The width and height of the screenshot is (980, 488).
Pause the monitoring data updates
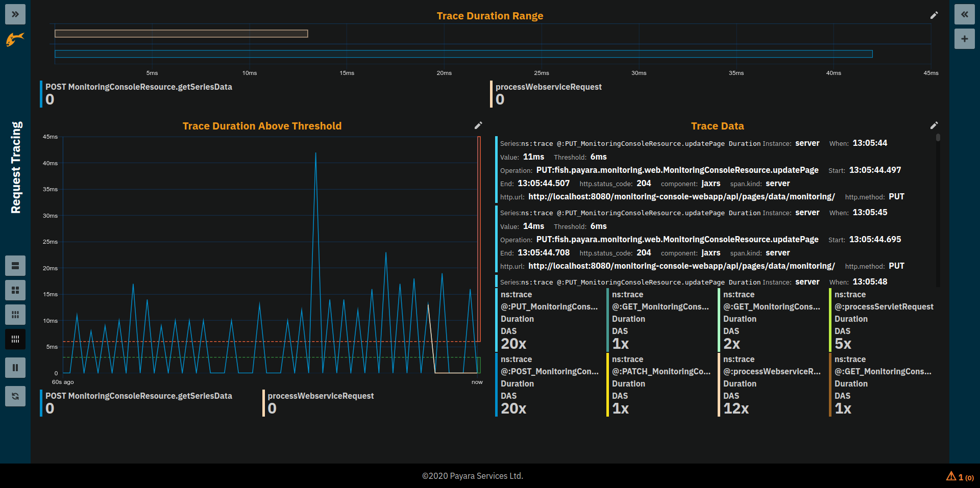click(15, 368)
